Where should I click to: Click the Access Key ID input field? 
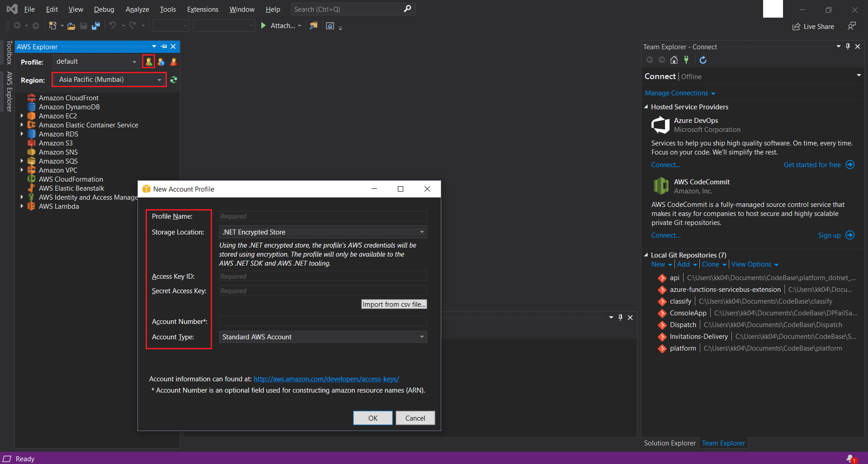(323, 277)
